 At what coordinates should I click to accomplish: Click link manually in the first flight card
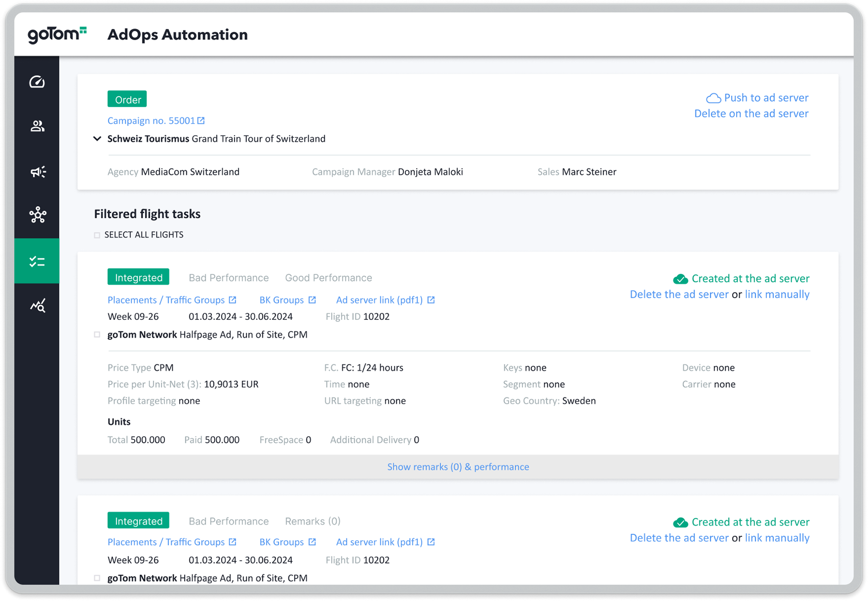(x=777, y=294)
